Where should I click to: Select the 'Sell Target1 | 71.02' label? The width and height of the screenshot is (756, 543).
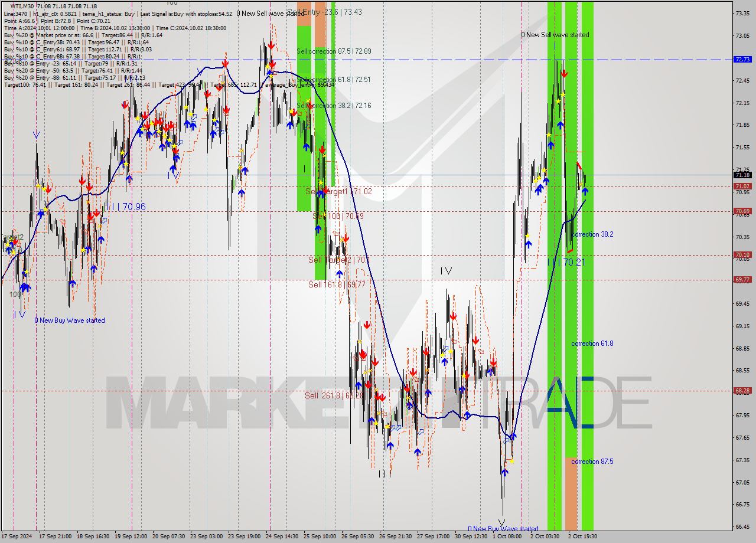pos(338,191)
